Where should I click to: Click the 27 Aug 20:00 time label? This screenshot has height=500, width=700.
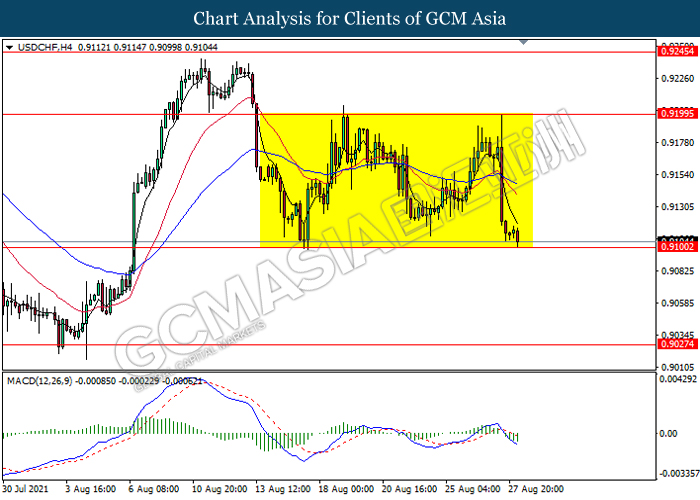(537, 489)
